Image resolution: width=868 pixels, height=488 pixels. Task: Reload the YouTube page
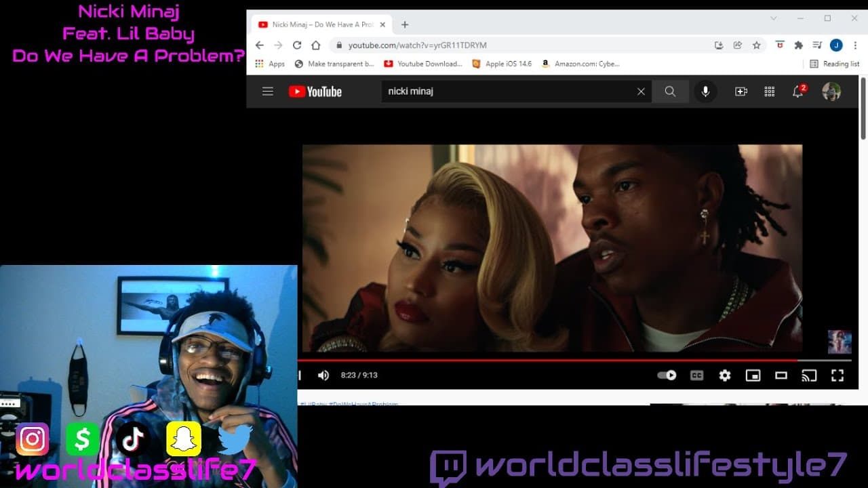pos(297,45)
